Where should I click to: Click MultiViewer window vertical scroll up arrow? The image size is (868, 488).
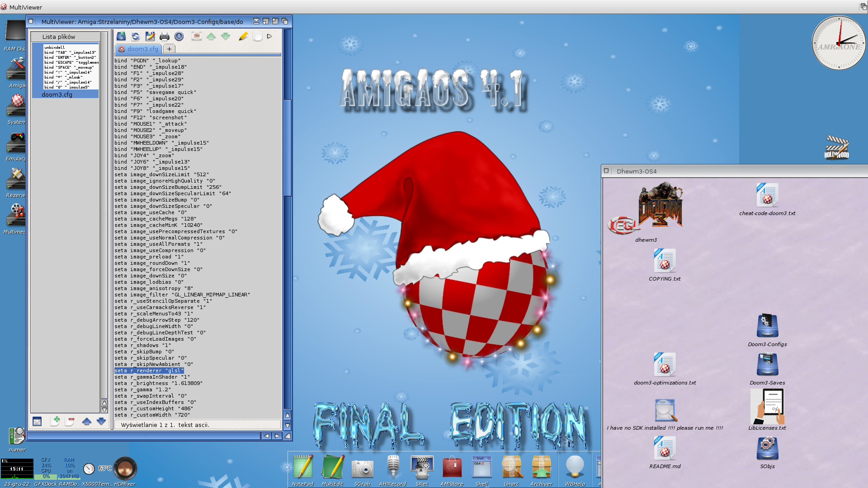[287, 415]
